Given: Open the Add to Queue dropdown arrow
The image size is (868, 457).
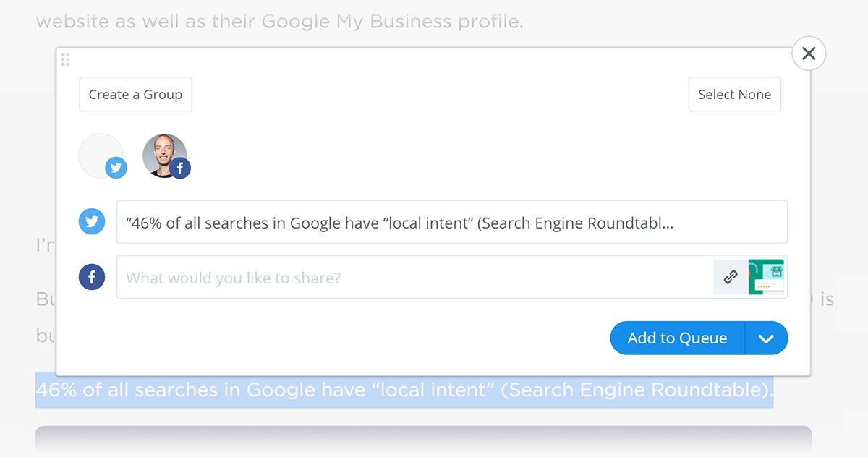Looking at the screenshot, I should (x=766, y=338).
